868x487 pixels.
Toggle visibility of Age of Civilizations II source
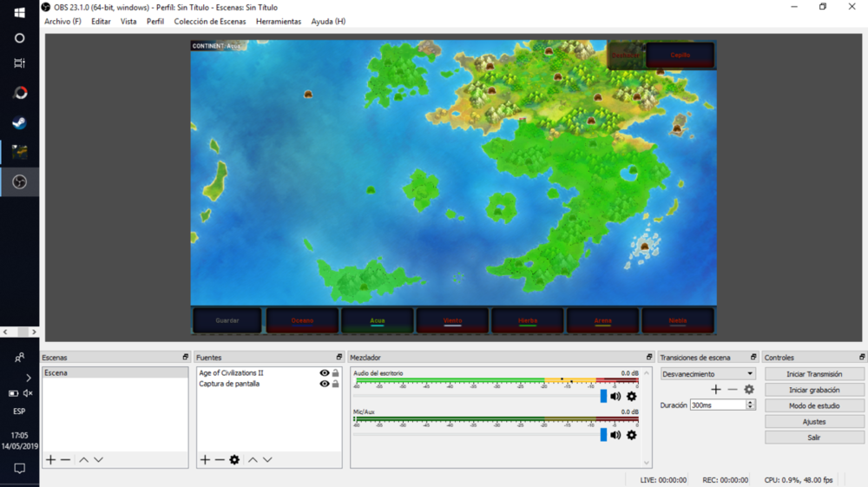[x=325, y=373]
